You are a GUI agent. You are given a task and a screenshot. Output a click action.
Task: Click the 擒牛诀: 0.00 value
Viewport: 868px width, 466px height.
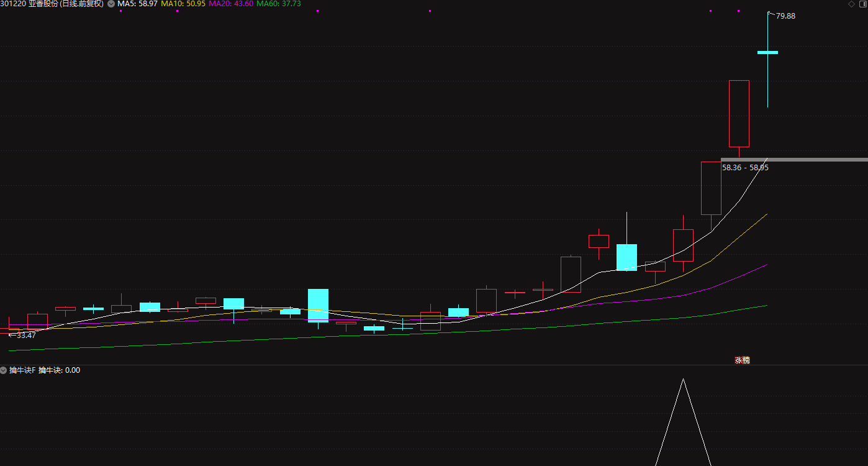click(x=59, y=370)
